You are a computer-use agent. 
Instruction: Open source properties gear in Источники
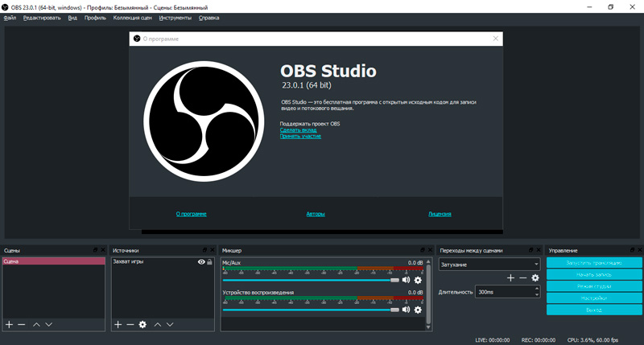tap(142, 324)
